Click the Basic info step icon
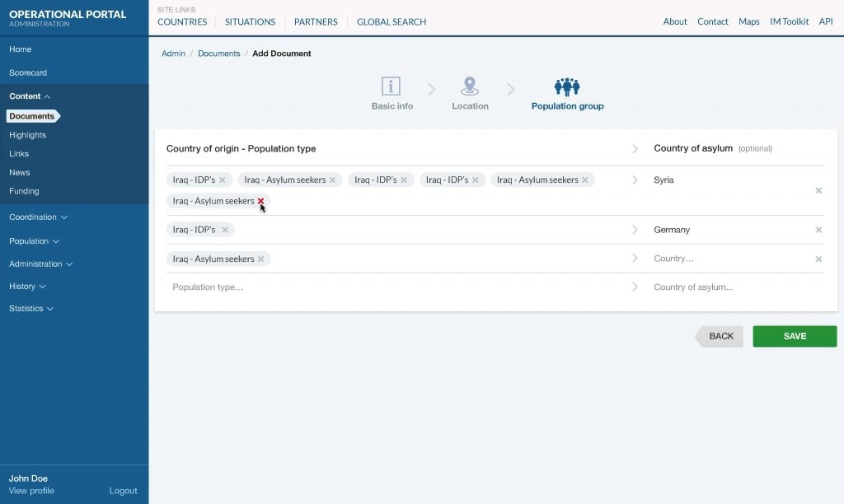 point(391,86)
